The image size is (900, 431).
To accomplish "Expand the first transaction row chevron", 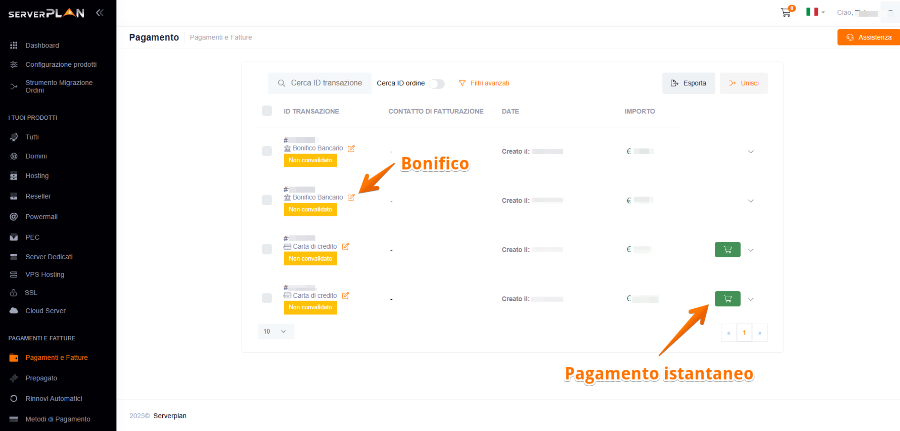I will click(x=750, y=152).
